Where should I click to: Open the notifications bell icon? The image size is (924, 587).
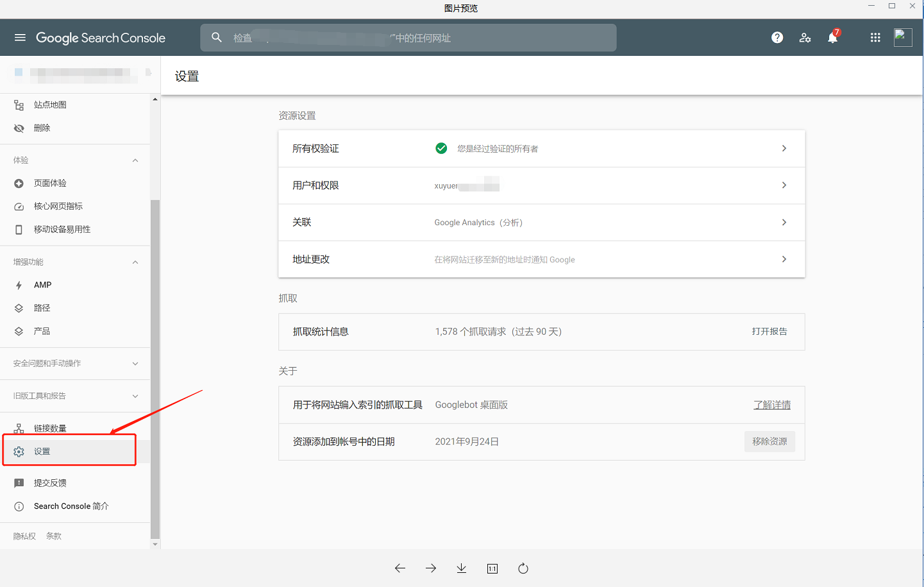click(832, 38)
